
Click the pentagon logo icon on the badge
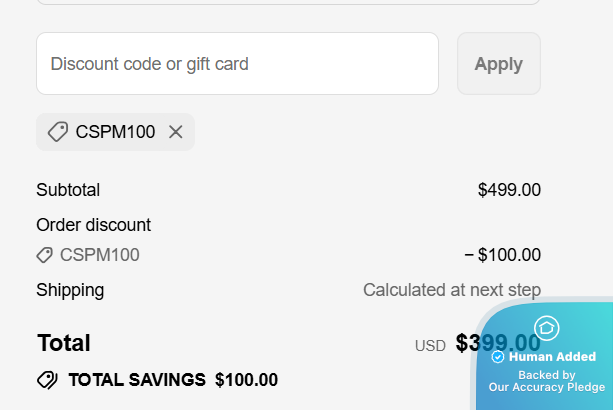[x=547, y=328]
